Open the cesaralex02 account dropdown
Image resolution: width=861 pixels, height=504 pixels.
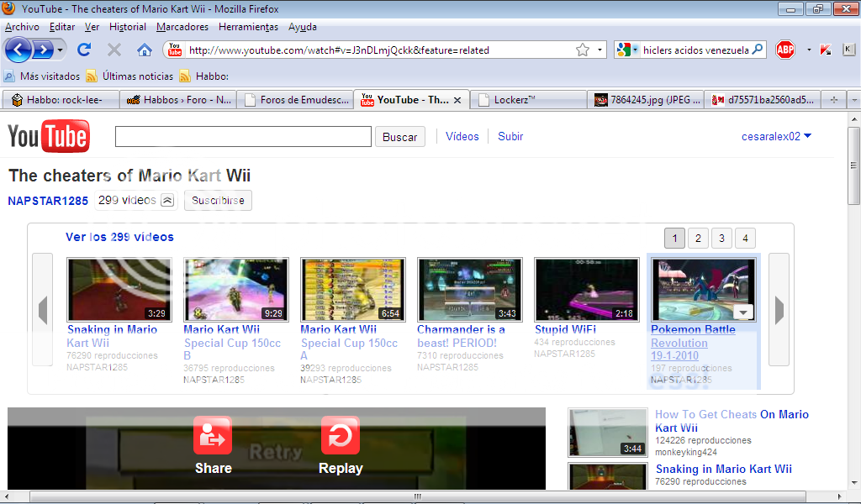click(776, 136)
